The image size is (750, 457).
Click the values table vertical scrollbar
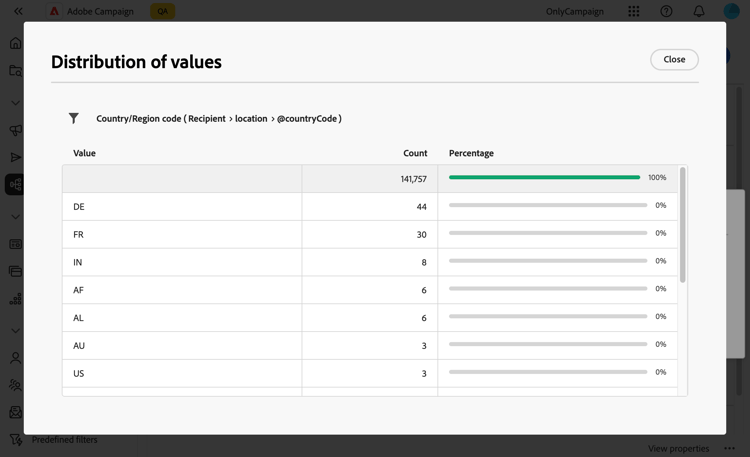(683, 225)
